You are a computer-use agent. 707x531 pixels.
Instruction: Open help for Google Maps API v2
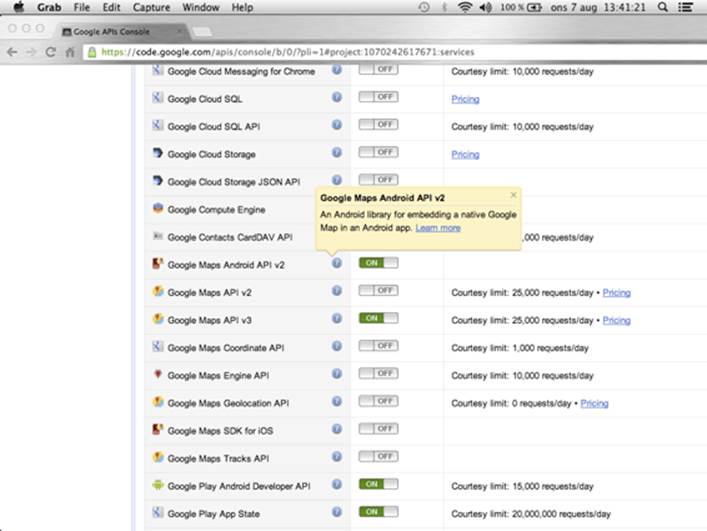tap(337, 291)
